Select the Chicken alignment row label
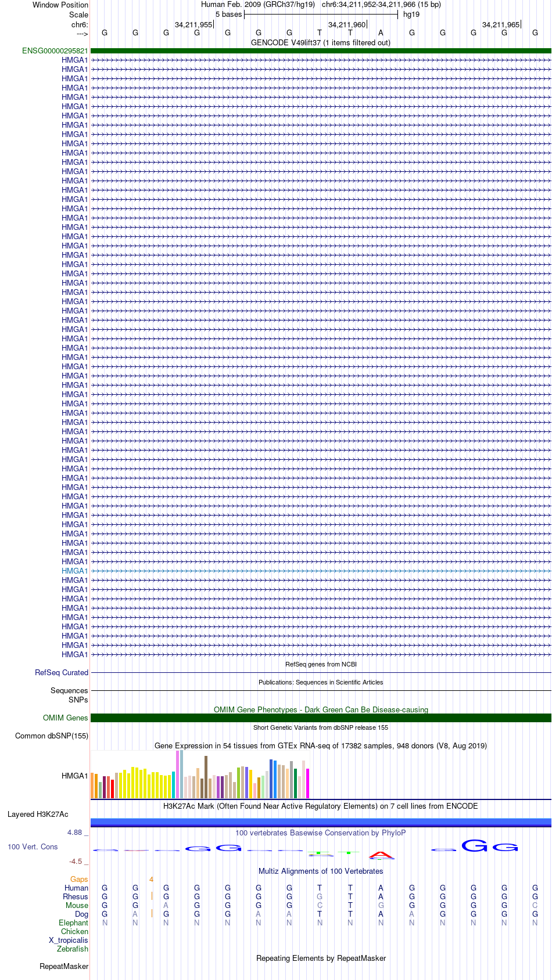 [74, 931]
